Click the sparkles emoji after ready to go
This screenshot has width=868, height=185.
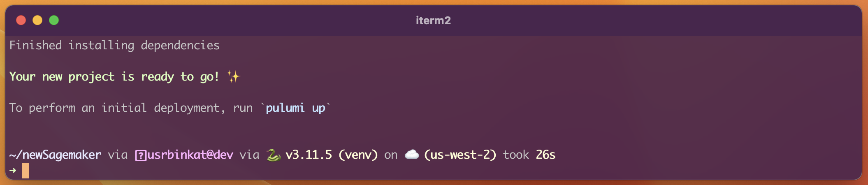(233, 77)
